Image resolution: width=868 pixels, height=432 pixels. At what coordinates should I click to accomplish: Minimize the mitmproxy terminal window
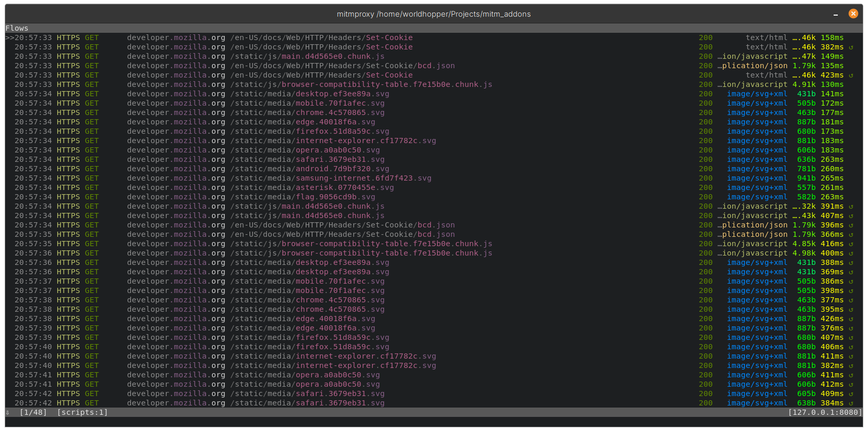pyautogui.click(x=836, y=15)
